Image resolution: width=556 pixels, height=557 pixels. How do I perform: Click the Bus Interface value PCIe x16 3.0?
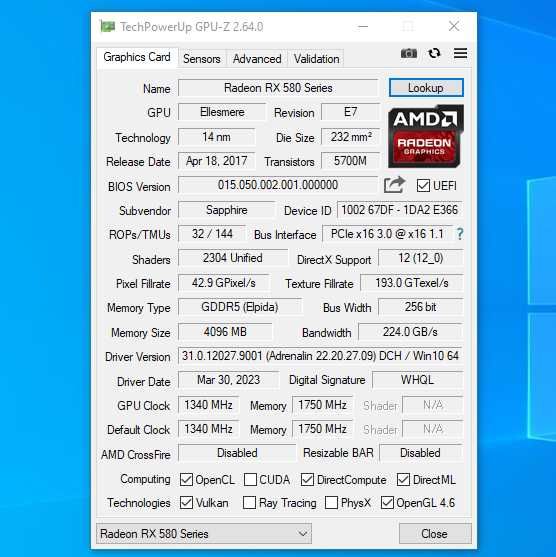pyautogui.click(x=387, y=234)
